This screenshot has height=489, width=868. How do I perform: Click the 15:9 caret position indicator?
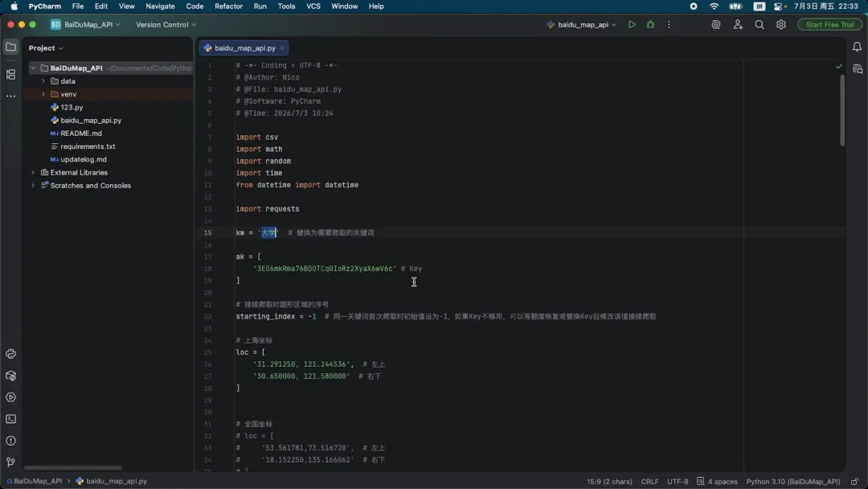click(609, 481)
